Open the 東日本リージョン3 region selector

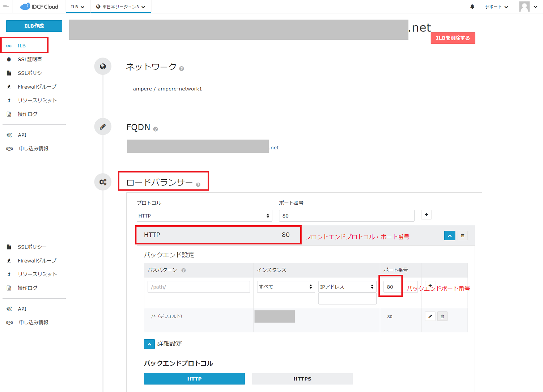click(x=120, y=7)
